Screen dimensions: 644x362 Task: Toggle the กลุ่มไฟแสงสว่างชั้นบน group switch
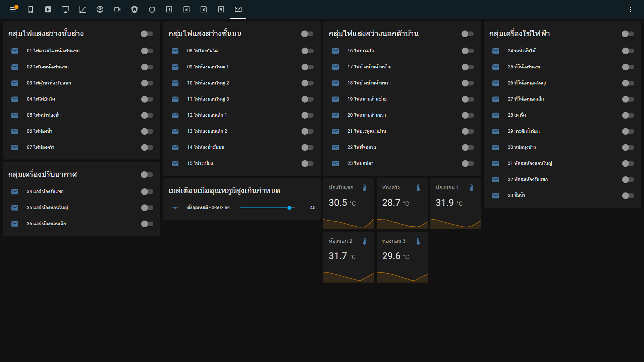pos(307,34)
